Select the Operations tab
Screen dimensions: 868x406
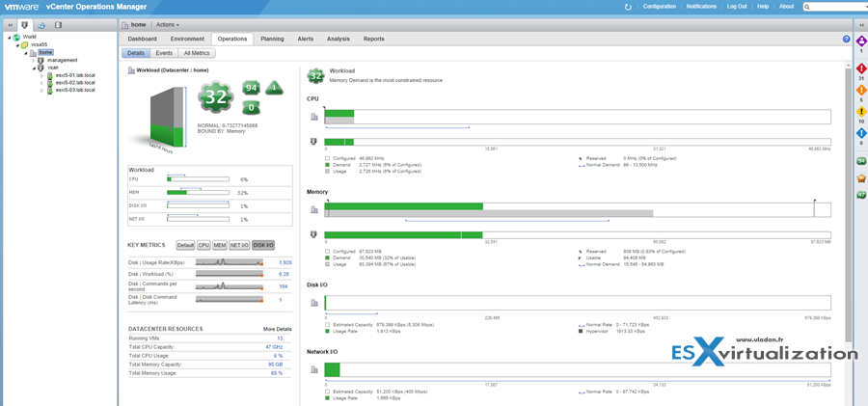coord(232,39)
